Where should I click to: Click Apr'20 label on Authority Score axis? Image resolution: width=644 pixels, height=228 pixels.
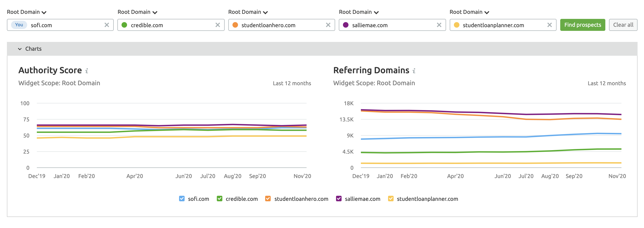click(x=135, y=176)
